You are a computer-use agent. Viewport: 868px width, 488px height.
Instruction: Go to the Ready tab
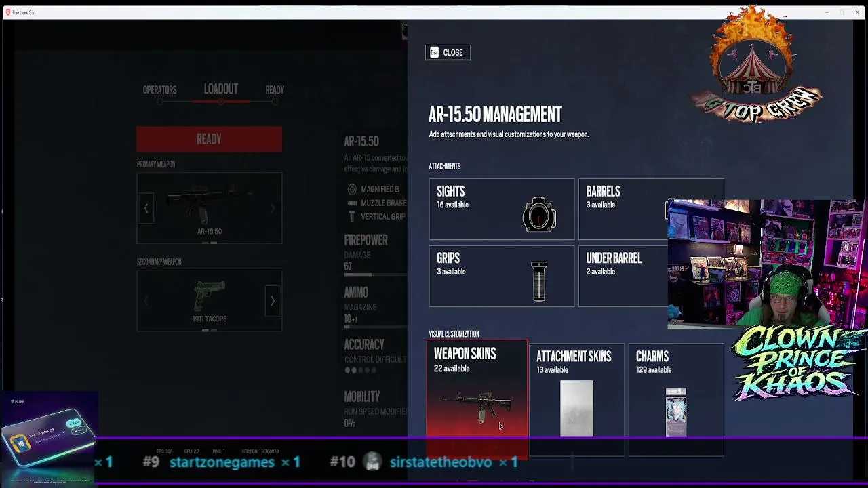pos(275,89)
